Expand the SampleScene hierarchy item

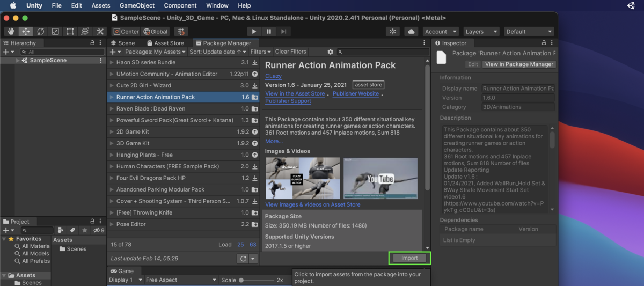point(18,61)
